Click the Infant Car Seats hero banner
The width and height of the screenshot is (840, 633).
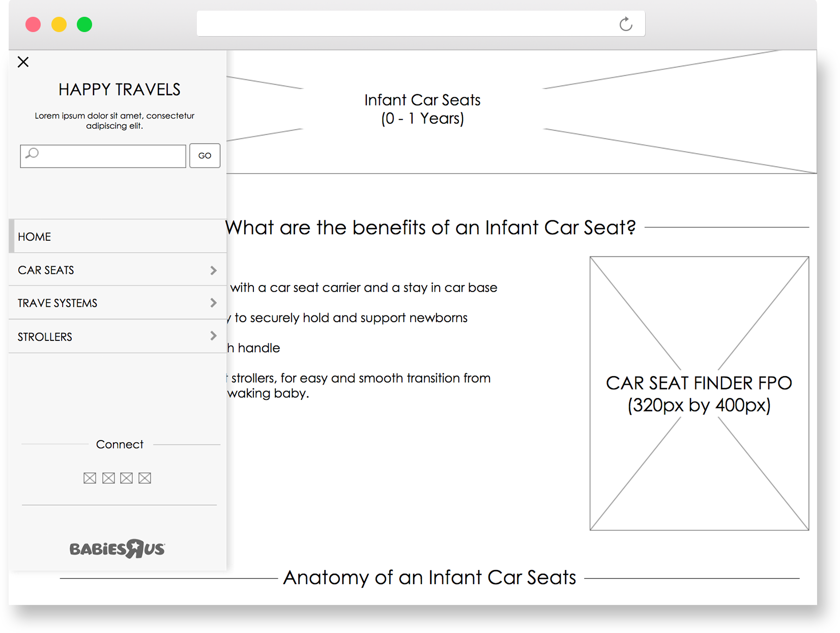[x=522, y=112]
